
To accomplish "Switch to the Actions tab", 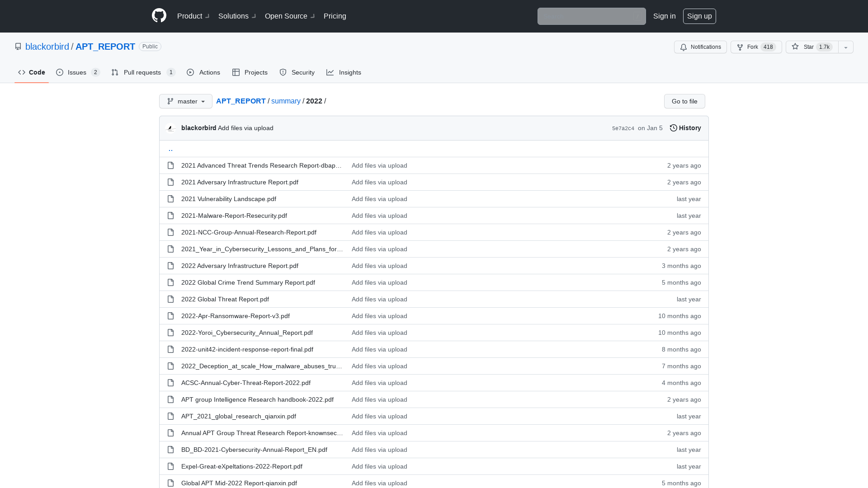I will [203, 72].
